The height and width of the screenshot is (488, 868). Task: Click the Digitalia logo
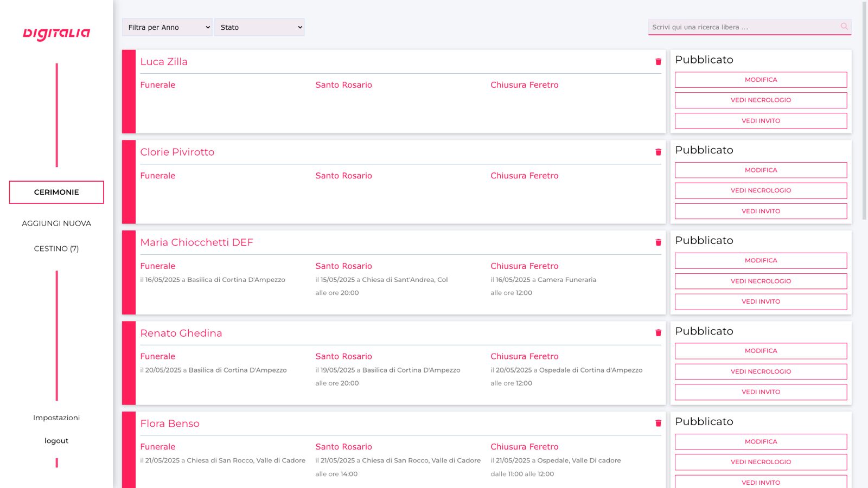[x=56, y=34]
